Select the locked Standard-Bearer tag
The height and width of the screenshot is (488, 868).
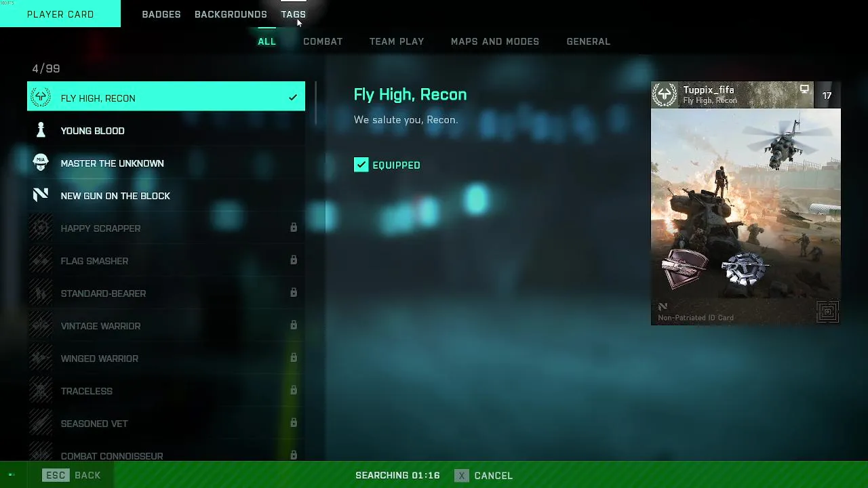[x=166, y=293]
